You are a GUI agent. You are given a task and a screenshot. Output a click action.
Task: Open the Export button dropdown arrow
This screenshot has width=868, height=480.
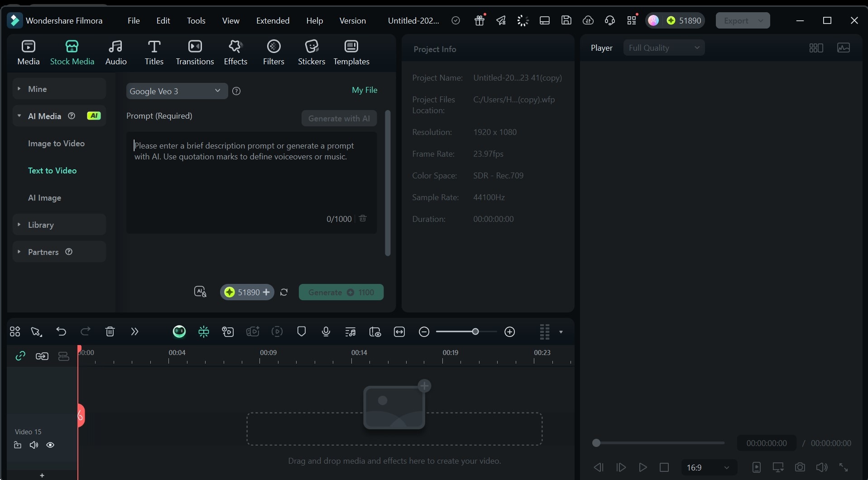coord(761,20)
